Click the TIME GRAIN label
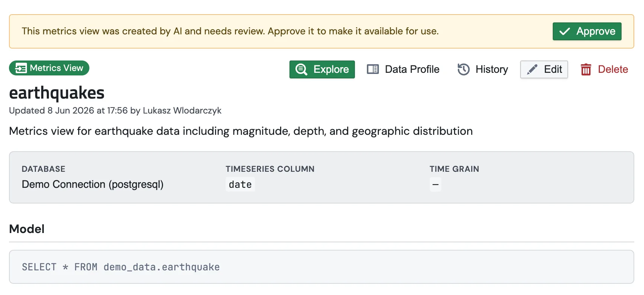The image size is (644, 295). [454, 169]
